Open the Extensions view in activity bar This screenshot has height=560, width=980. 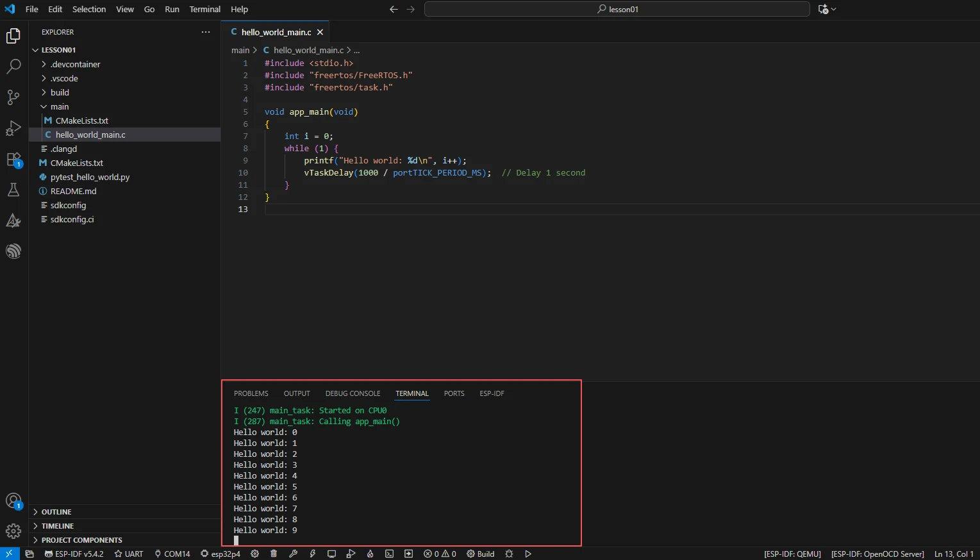pyautogui.click(x=13, y=160)
